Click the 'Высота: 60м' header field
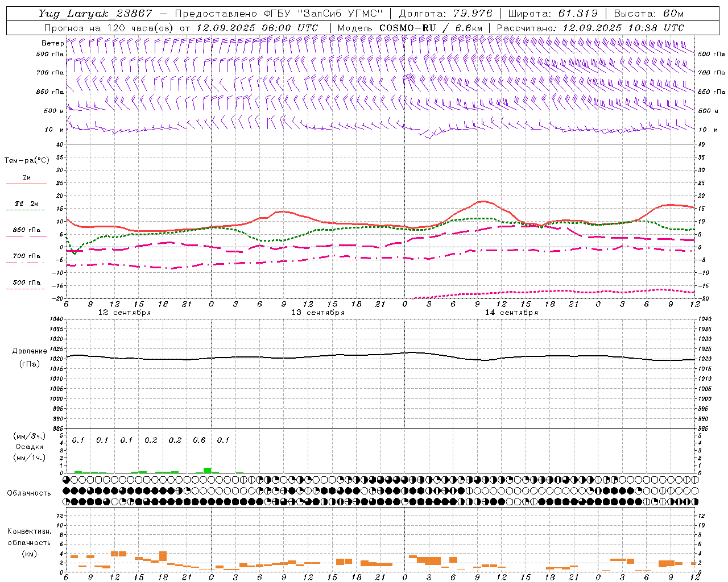728x582 pixels. [649, 14]
